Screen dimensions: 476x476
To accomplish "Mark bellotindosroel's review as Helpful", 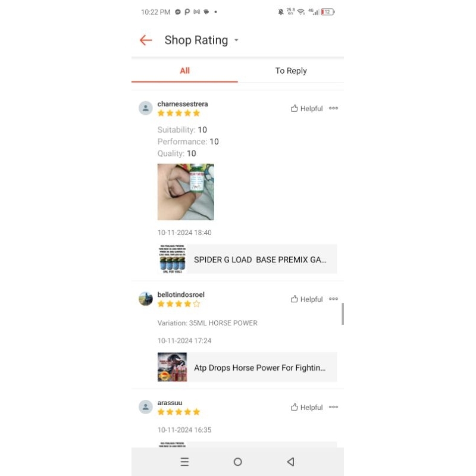I will point(306,299).
